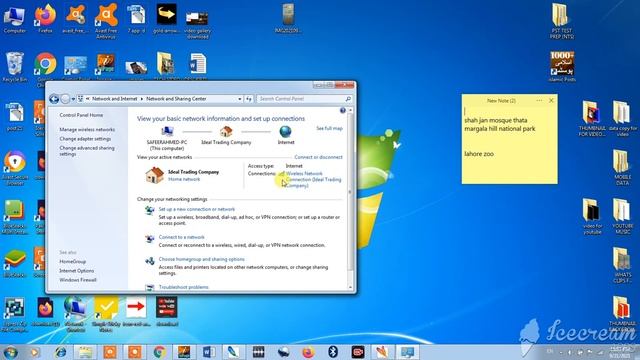Viewport: 640px width, 360px height.
Task: Open Recycle Bin on desktop
Action: [15, 67]
